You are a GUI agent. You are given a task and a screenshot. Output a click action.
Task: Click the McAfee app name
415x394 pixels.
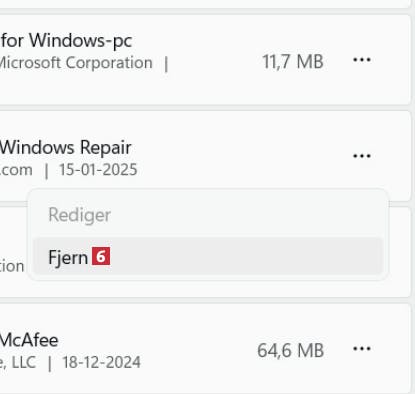click(x=29, y=340)
